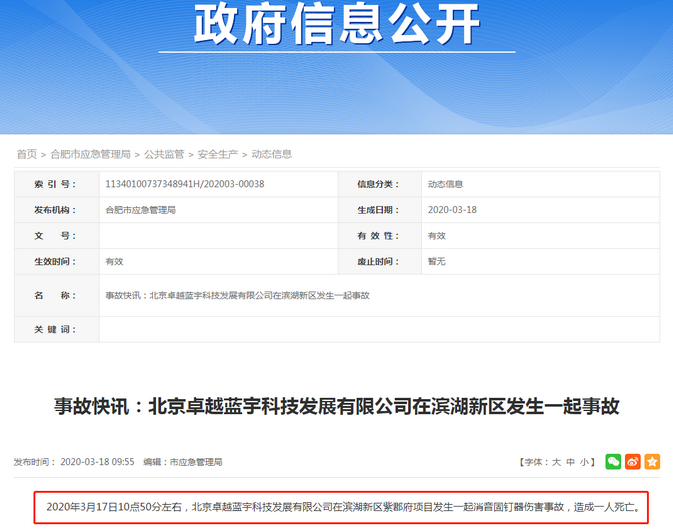Open 安全生产 breadcrumb link

[218, 154]
